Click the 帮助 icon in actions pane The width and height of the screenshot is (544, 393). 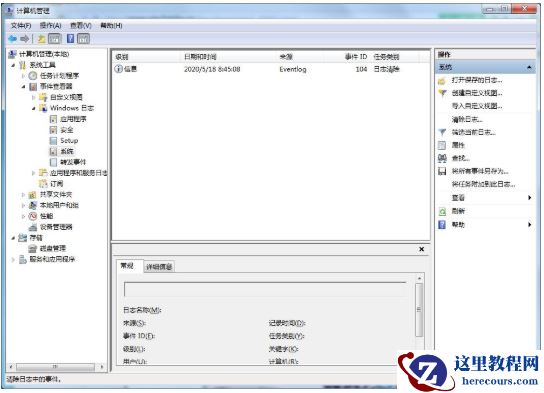442,225
